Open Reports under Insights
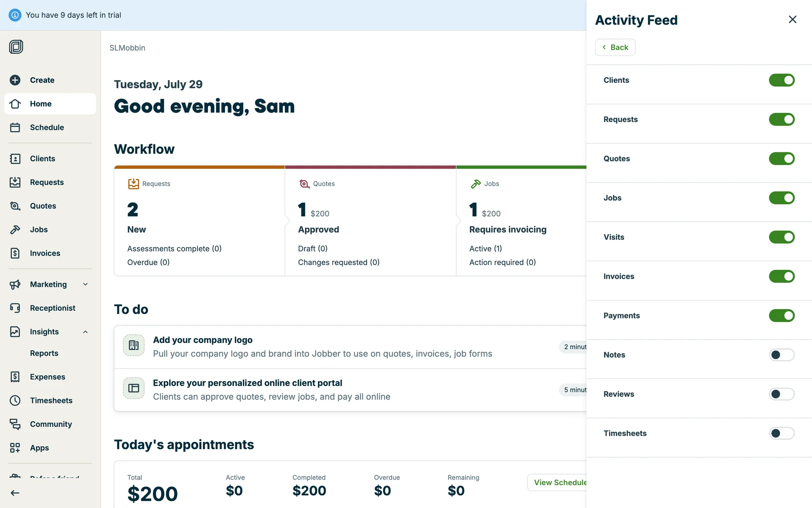 44,353
